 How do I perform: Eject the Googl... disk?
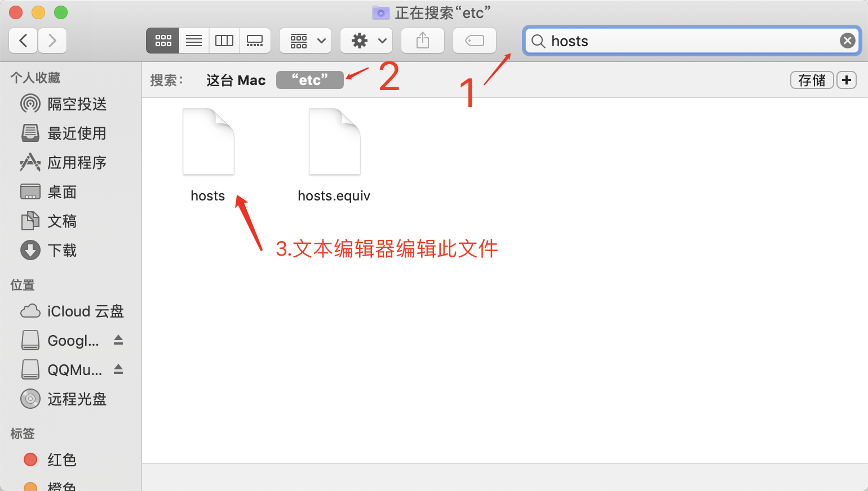(x=118, y=340)
